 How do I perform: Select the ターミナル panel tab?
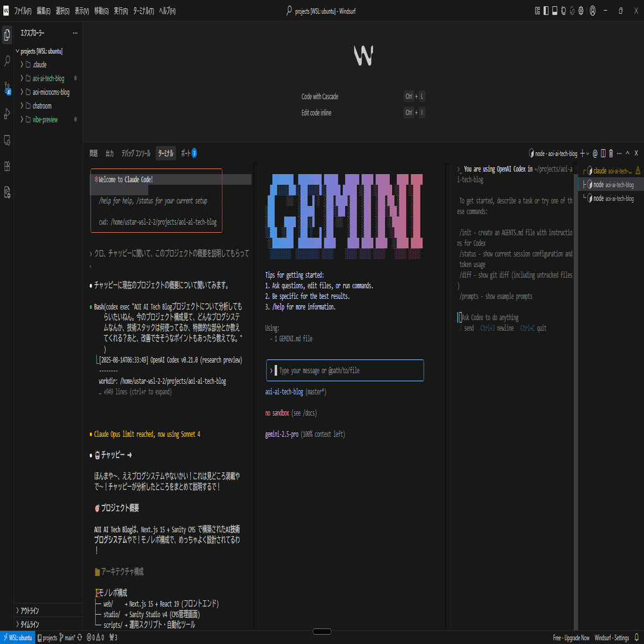point(166,153)
